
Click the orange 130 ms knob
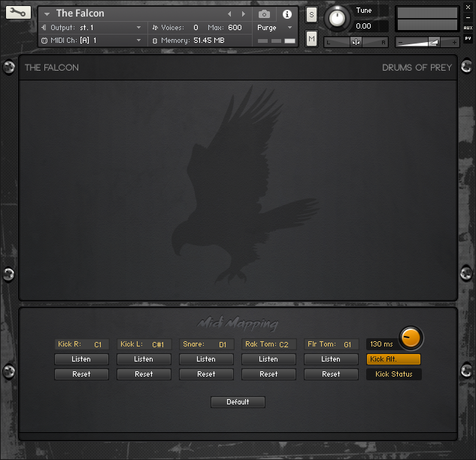411,337
